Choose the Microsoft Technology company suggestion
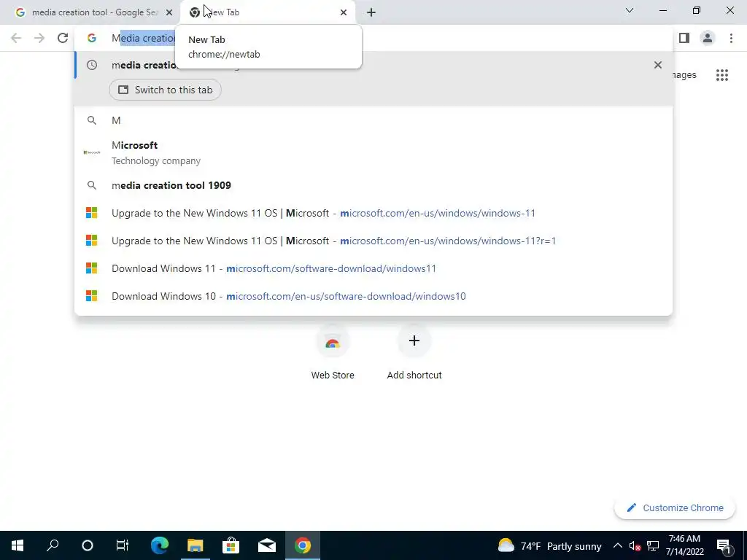This screenshot has height=560, width=747. (373, 152)
